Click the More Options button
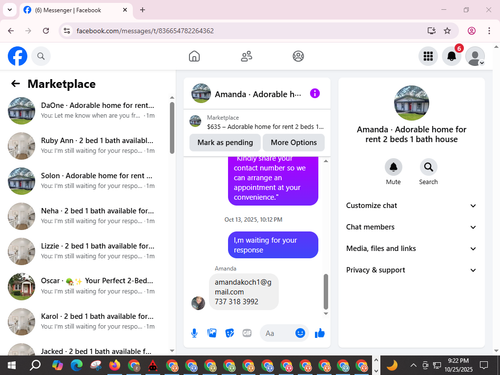 [294, 143]
